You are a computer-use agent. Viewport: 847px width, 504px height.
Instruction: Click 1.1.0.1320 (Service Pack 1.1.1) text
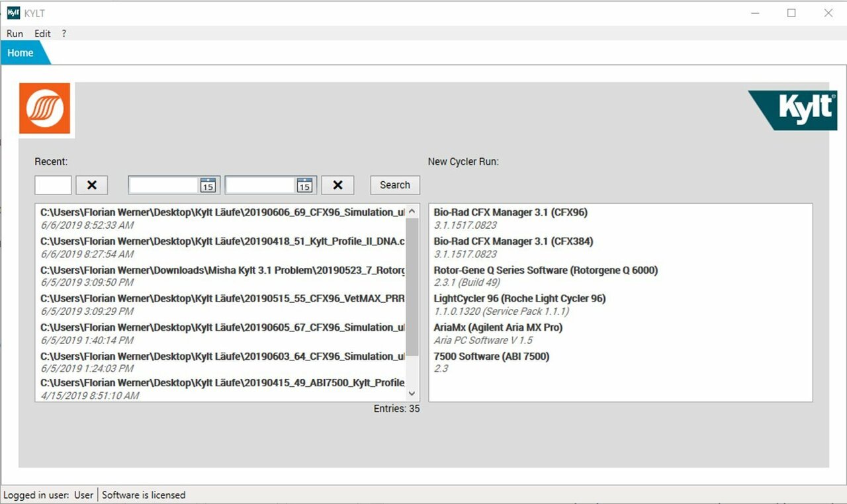pos(502,311)
